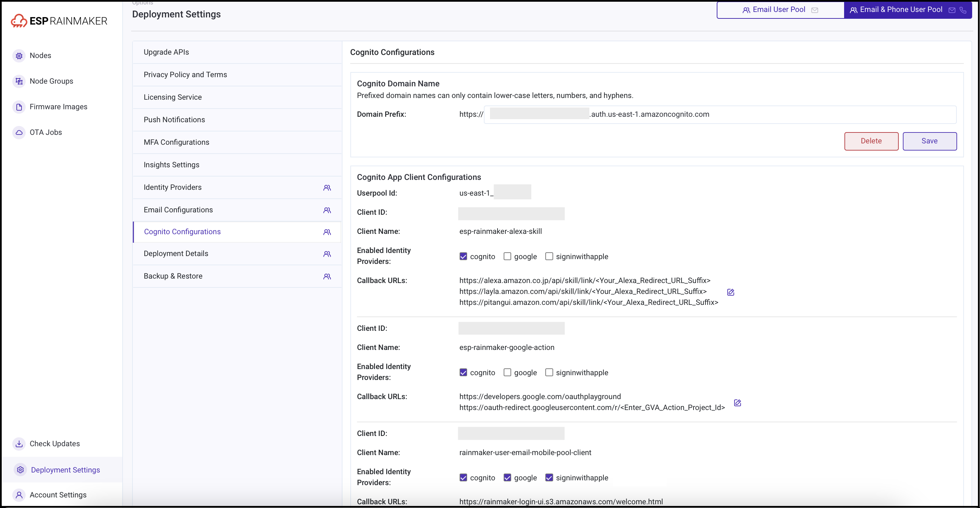The image size is (980, 508).
Task: Click the Account Settings person icon
Action: point(19,495)
